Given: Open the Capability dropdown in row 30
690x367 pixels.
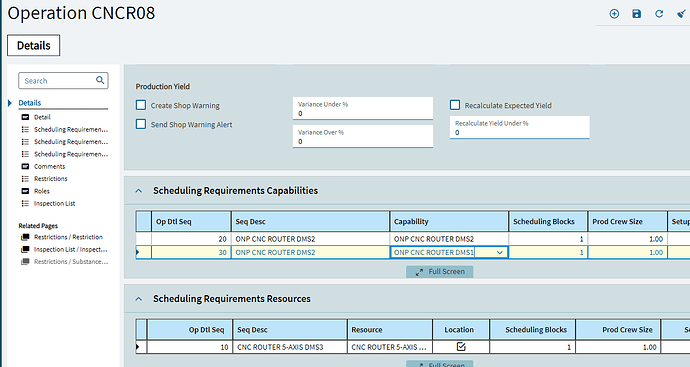Looking at the screenshot, I should coord(500,253).
